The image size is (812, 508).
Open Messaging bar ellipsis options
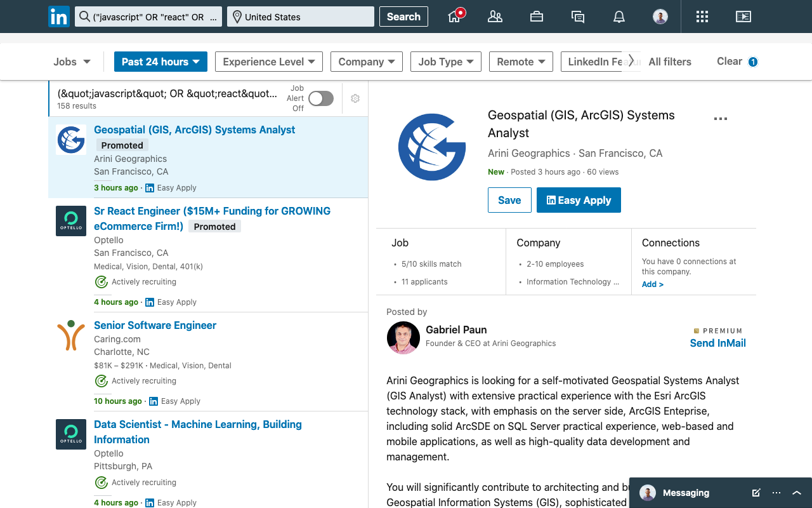[x=776, y=493]
